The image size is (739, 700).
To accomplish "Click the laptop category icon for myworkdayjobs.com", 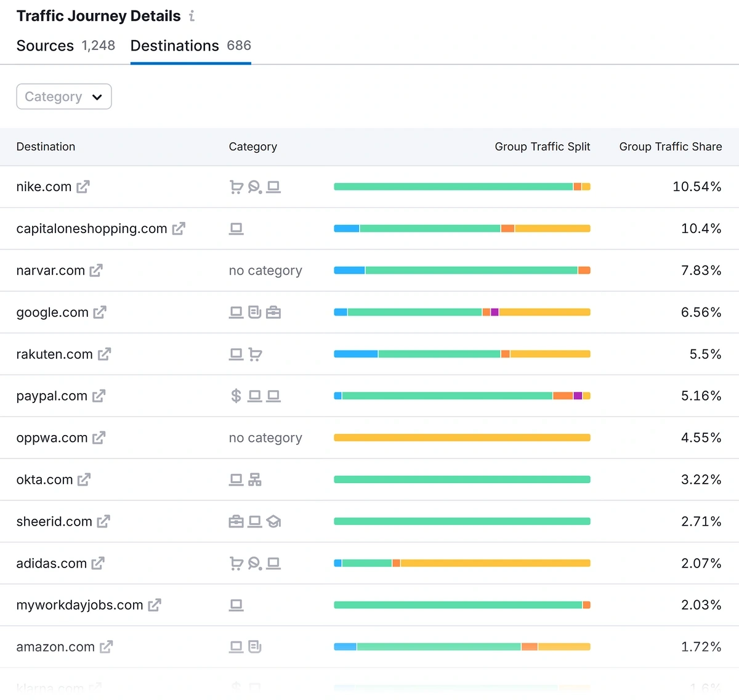I will click(x=236, y=605).
